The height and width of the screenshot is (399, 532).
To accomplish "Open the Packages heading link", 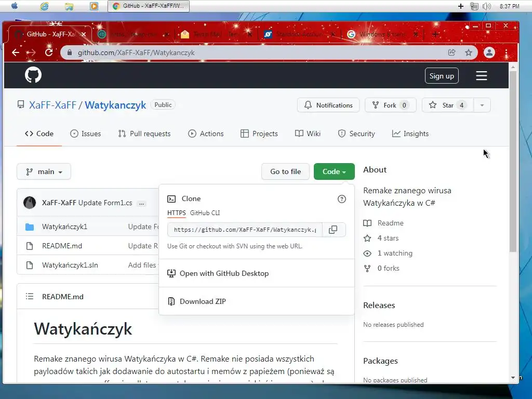I will tap(380, 361).
